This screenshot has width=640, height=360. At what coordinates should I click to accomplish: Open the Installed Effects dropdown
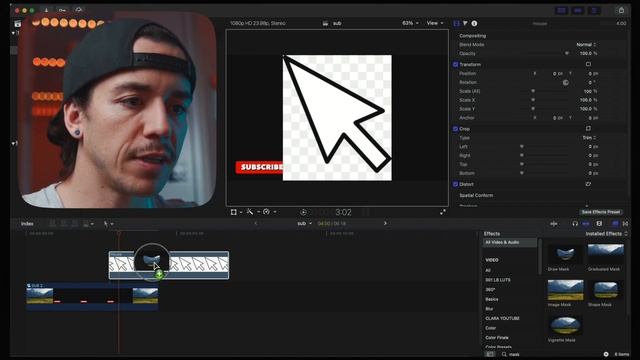coord(606,234)
